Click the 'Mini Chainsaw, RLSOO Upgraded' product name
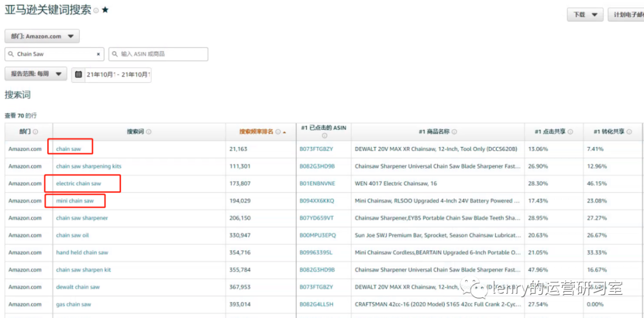This screenshot has height=318, width=644. coord(438,201)
